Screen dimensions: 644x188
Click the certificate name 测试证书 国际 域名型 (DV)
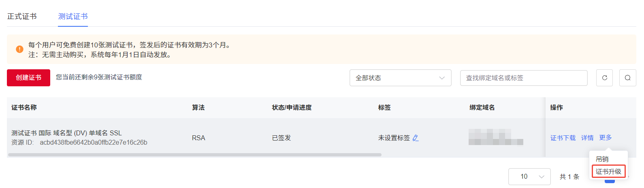click(66, 133)
